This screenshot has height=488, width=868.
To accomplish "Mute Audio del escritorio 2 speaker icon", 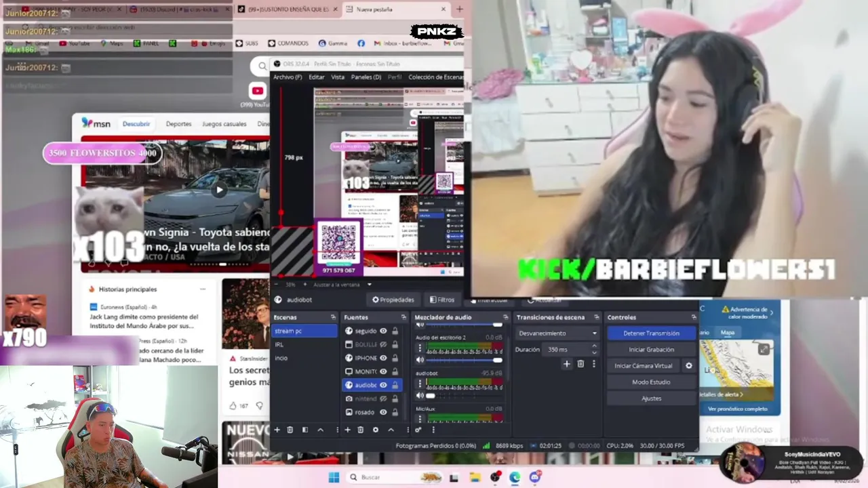I will click(x=420, y=360).
